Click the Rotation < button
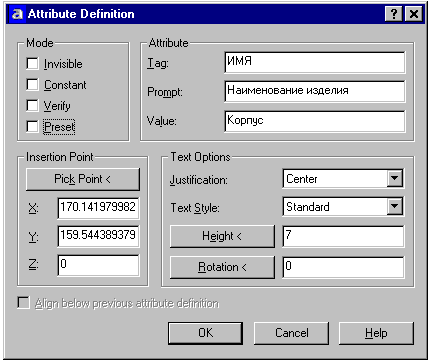 coord(222,267)
